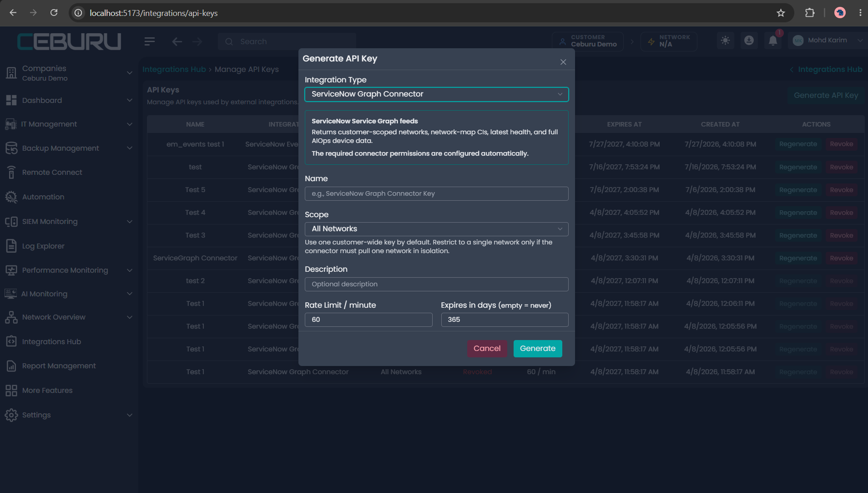Open Log Explorer from the sidebar

[x=43, y=246]
